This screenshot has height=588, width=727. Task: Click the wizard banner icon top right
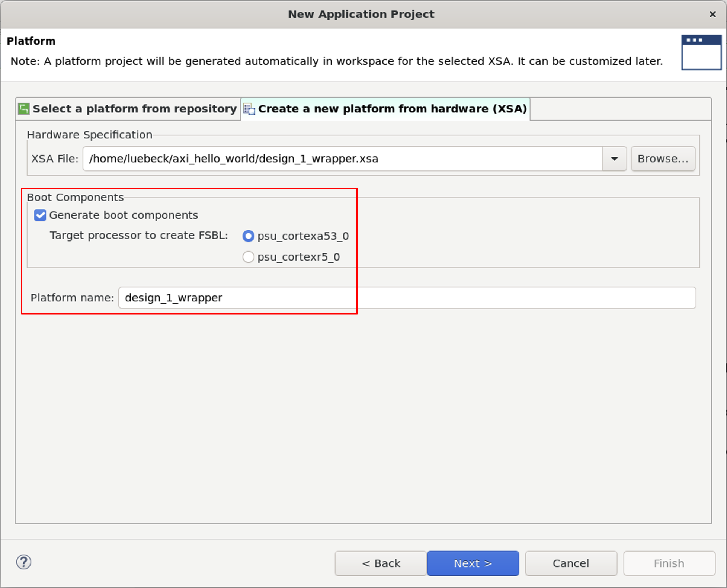701,52
